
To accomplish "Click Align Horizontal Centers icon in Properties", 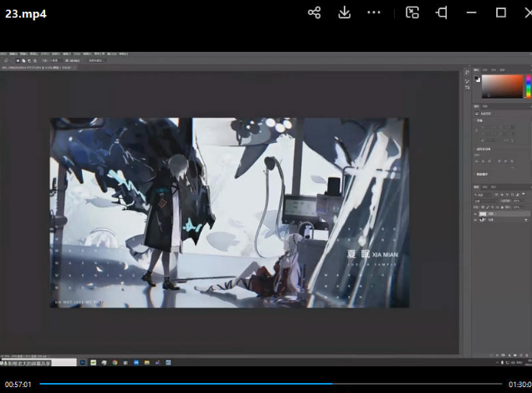I will (x=483, y=161).
